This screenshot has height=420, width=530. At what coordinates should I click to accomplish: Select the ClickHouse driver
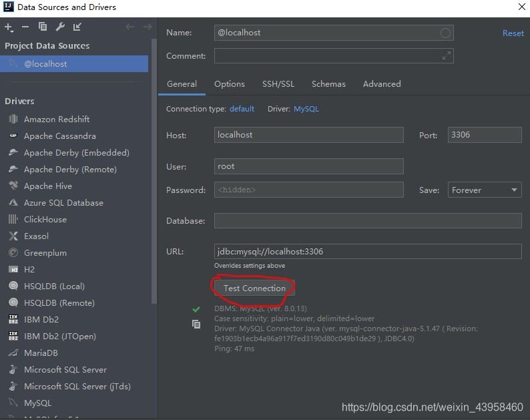[x=74, y=220]
